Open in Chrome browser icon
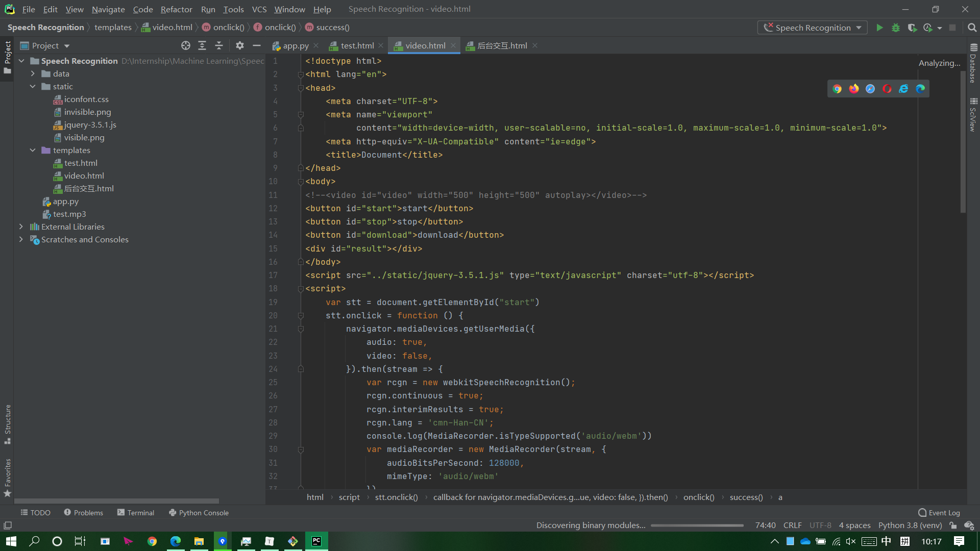The image size is (980, 551). click(837, 89)
